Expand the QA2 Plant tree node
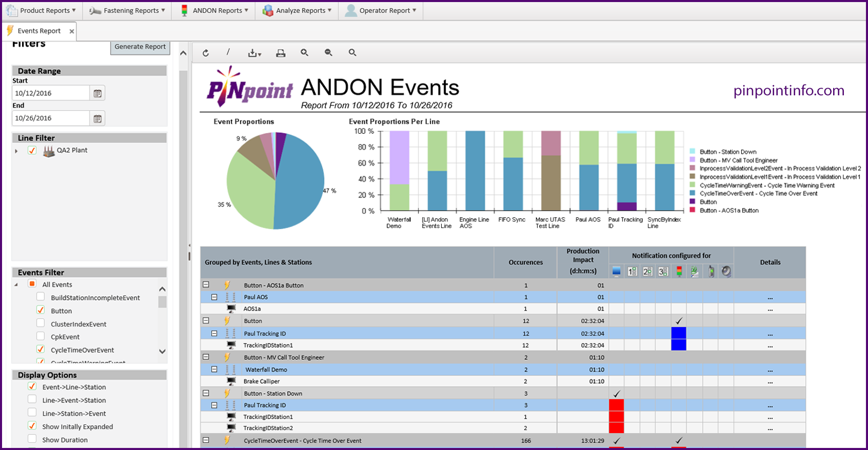 pos(16,151)
